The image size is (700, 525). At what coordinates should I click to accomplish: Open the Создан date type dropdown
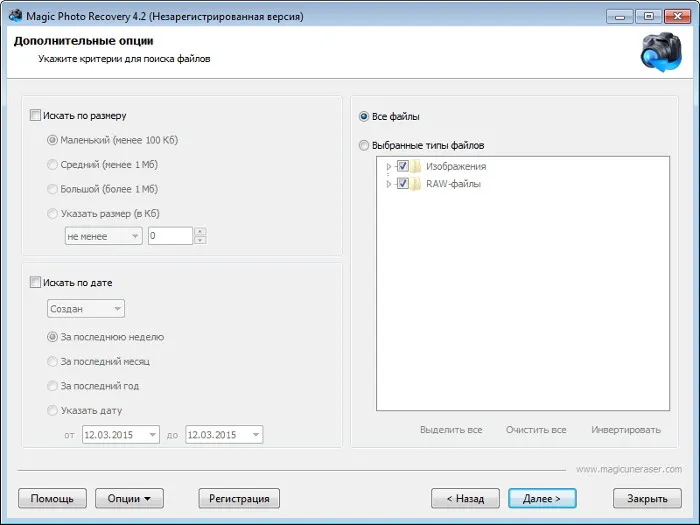tap(86, 309)
